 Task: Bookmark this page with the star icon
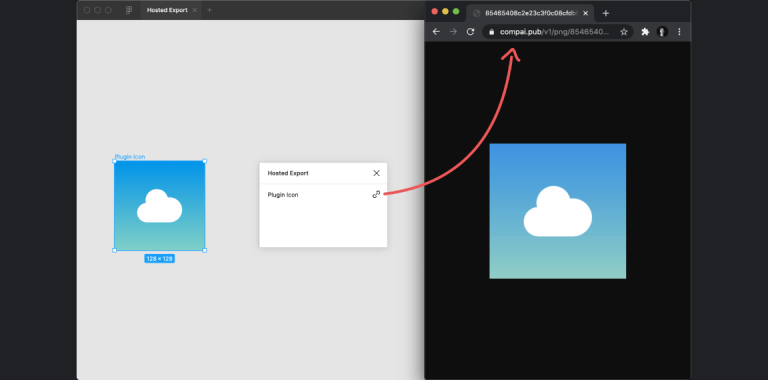[x=624, y=32]
